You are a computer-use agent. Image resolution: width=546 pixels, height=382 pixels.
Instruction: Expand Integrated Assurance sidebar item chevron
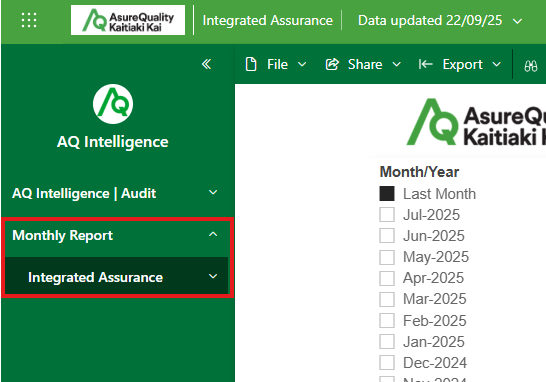point(213,276)
